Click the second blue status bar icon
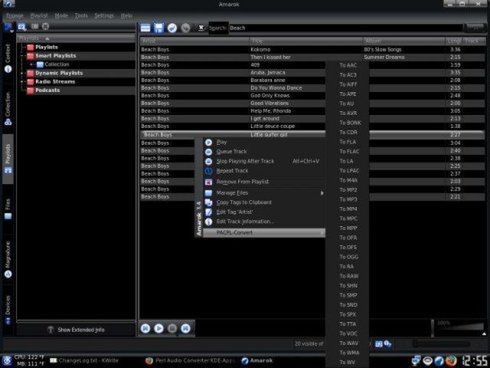The height and width of the screenshot is (368, 490). coord(388,344)
